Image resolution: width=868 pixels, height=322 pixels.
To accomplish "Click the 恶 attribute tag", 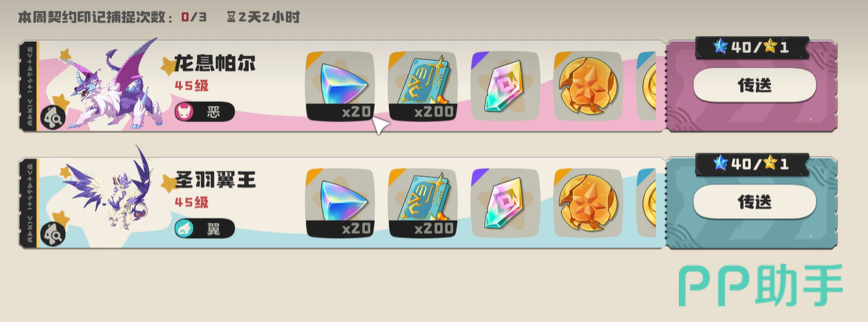I will (x=205, y=112).
